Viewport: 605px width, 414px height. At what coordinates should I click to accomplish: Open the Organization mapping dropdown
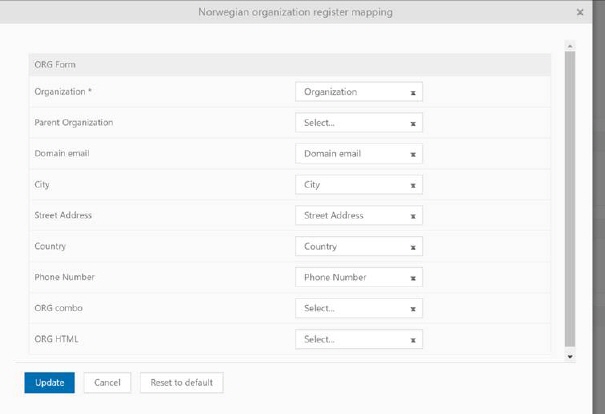(350, 92)
